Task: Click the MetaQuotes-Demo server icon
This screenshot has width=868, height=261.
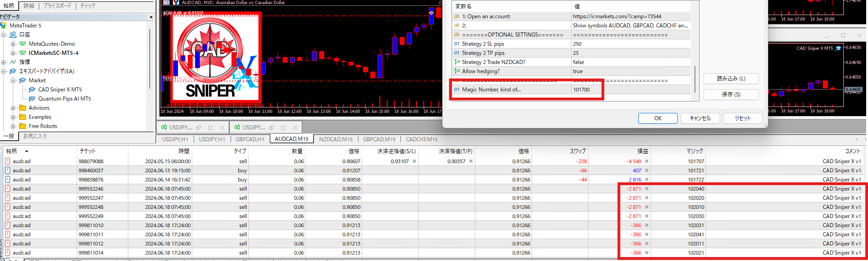Action: click(x=22, y=44)
